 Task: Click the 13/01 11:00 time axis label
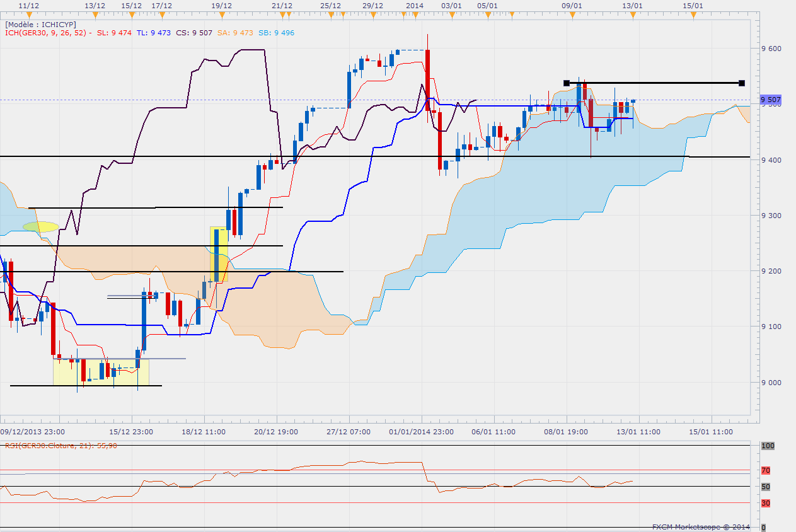[x=639, y=432]
